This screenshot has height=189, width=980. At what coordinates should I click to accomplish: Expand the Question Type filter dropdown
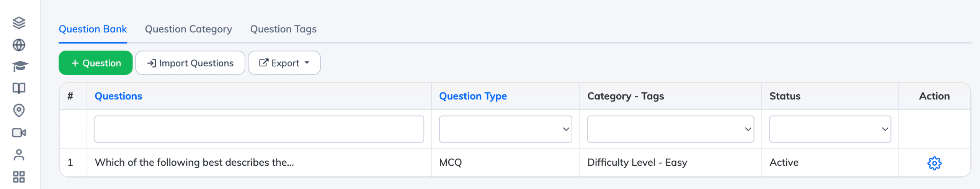coord(505,129)
